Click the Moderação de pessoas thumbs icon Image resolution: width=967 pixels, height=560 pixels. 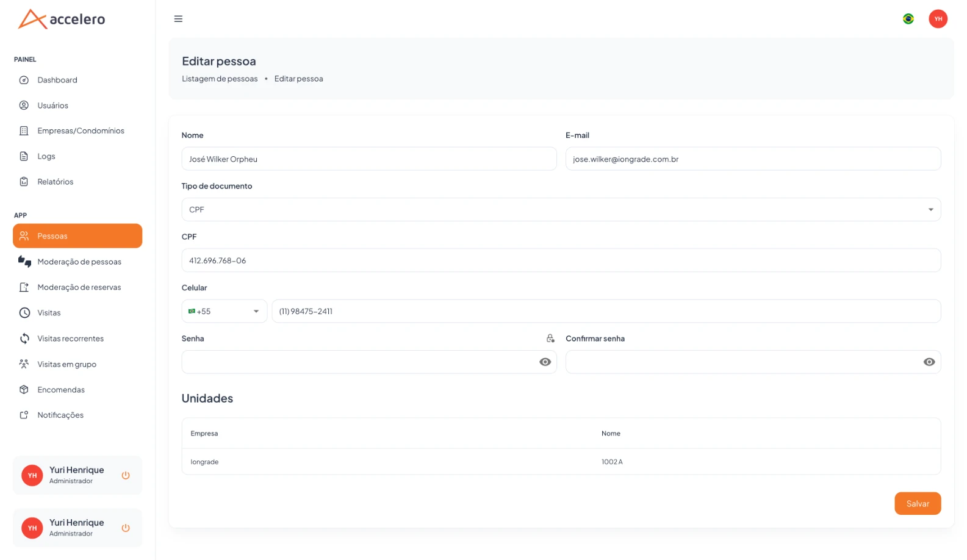click(x=24, y=262)
